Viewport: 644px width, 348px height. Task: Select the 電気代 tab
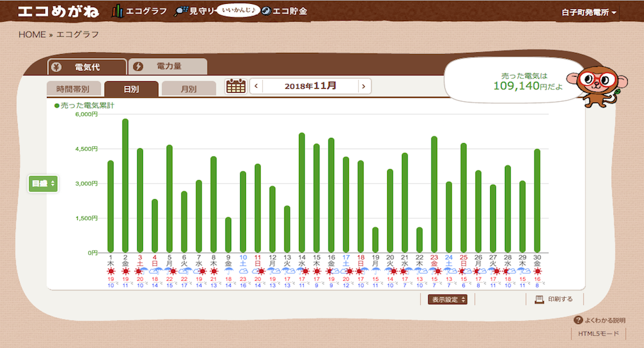(x=87, y=67)
